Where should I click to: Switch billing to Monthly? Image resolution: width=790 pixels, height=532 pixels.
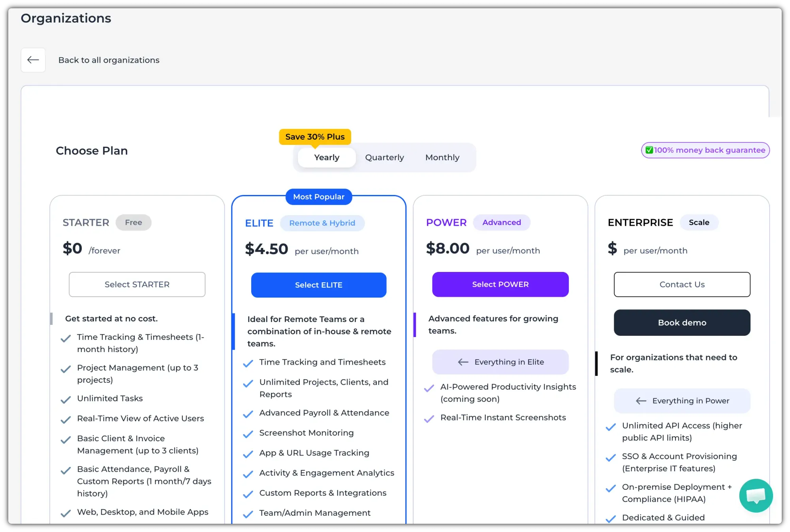(442, 157)
